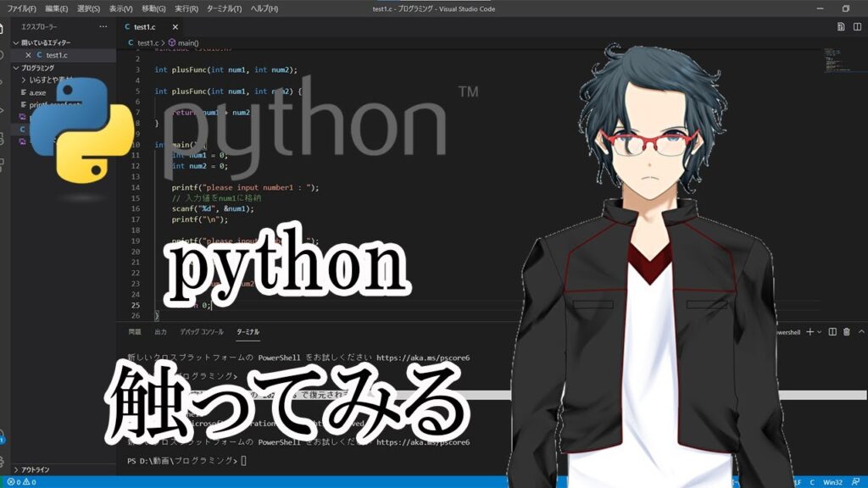This screenshot has height=488, width=868.
Task: Click the Win32 configuration in the status bar
Action: click(832, 482)
